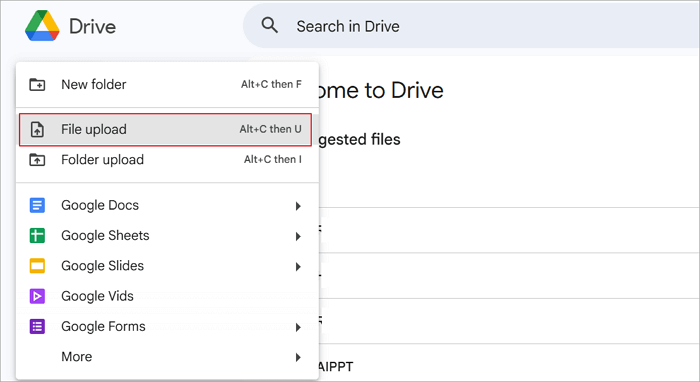Open the Google Forms menu entry

pos(167,327)
